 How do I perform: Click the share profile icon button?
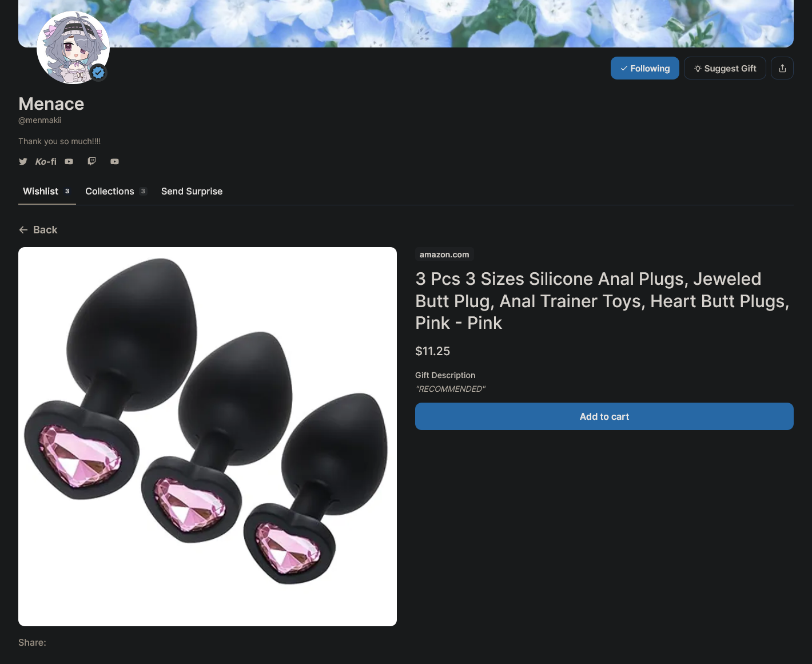(x=782, y=68)
